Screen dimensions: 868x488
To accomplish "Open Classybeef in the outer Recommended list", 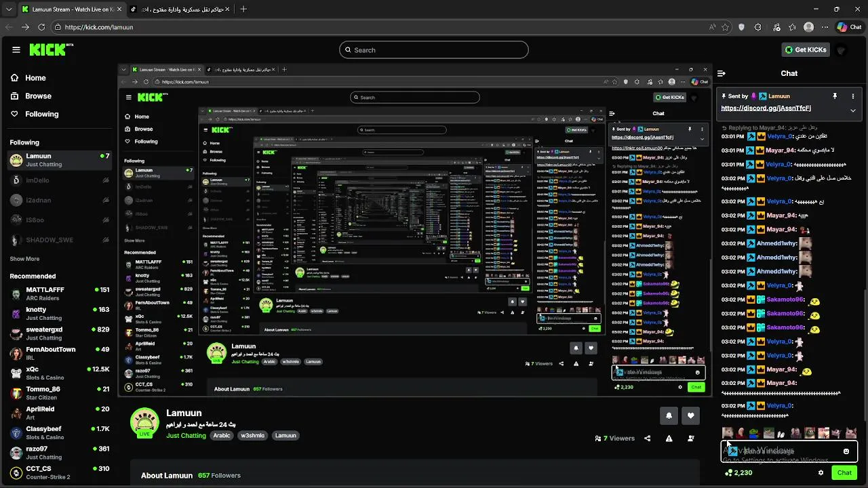I will [60, 432].
